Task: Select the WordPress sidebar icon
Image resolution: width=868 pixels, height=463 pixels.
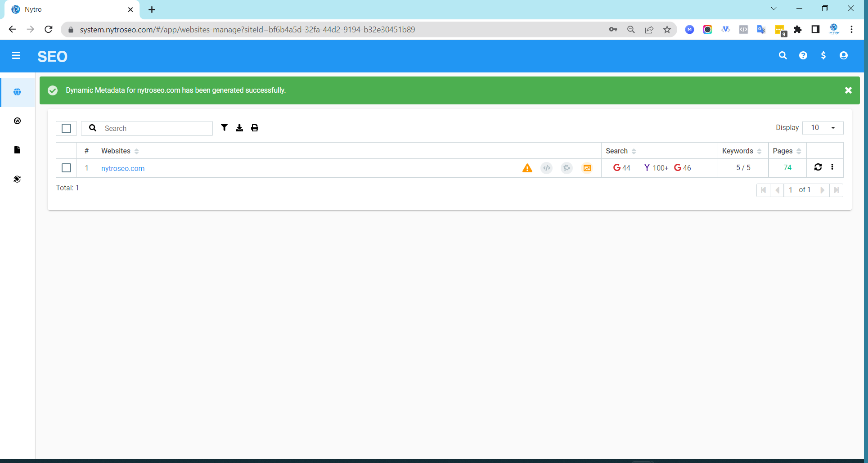Action: tap(17, 121)
